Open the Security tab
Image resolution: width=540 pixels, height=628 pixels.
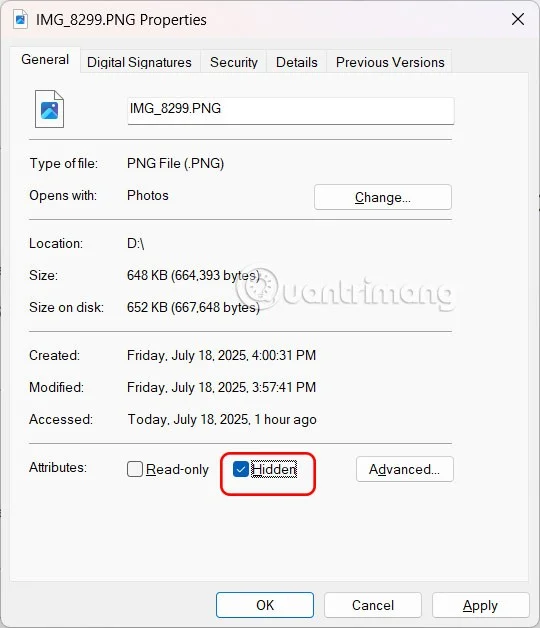point(234,62)
